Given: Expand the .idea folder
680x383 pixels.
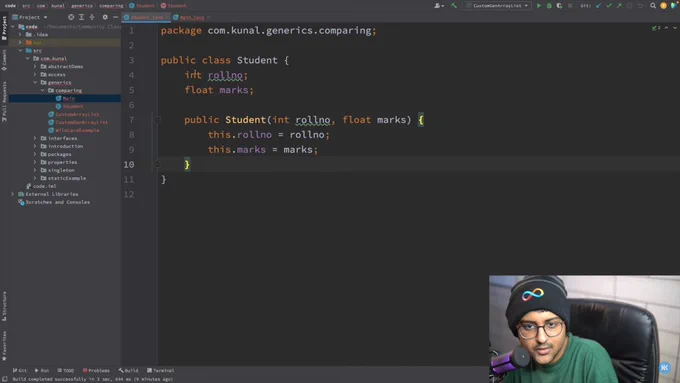Looking at the screenshot, I should pyautogui.click(x=20, y=34).
